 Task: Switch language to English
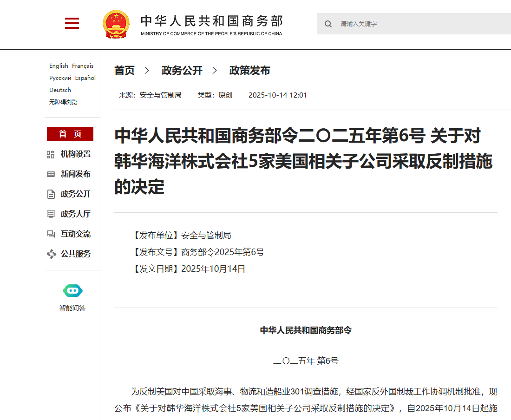pos(59,66)
